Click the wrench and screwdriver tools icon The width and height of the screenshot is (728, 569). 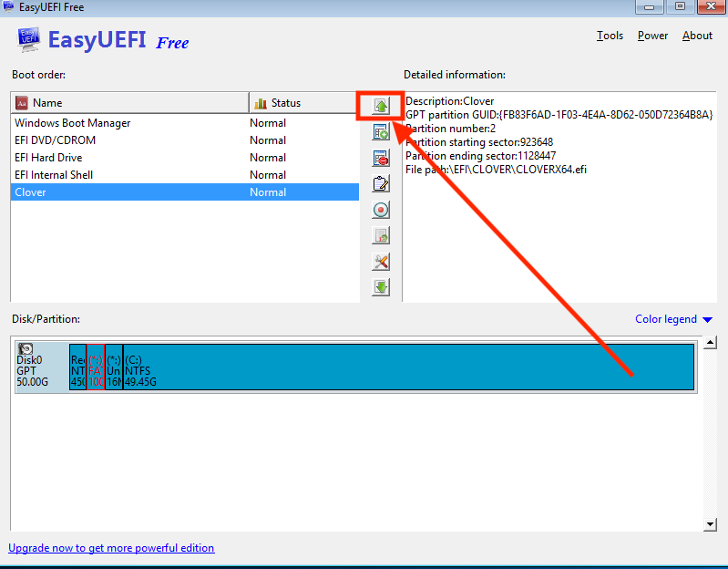pyautogui.click(x=381, y=262)
